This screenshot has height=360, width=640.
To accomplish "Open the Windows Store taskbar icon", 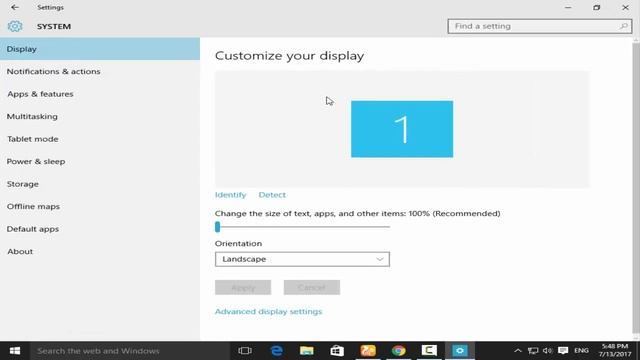I will [x=337, y=351].
